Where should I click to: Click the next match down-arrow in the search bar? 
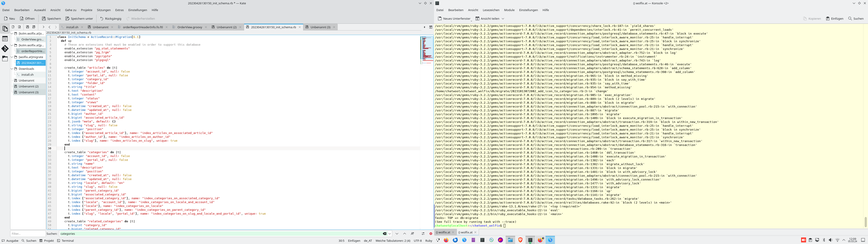397,234
